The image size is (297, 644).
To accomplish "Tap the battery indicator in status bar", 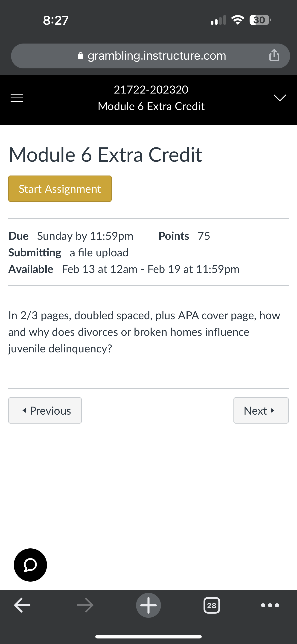I will (260, 20).
